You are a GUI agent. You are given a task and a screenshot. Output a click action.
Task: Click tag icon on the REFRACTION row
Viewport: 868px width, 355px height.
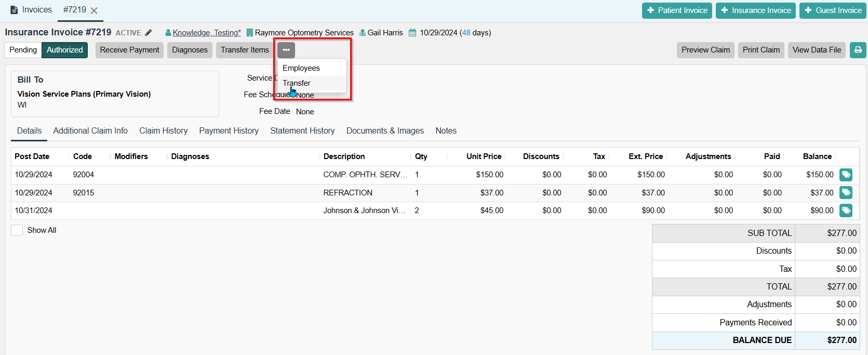tap(846, 193)
